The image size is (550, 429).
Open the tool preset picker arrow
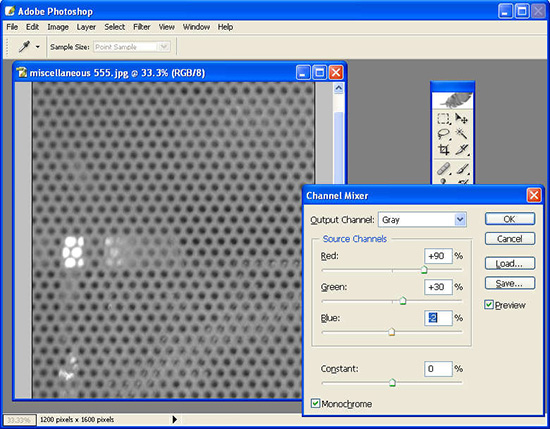coord(38,47)
